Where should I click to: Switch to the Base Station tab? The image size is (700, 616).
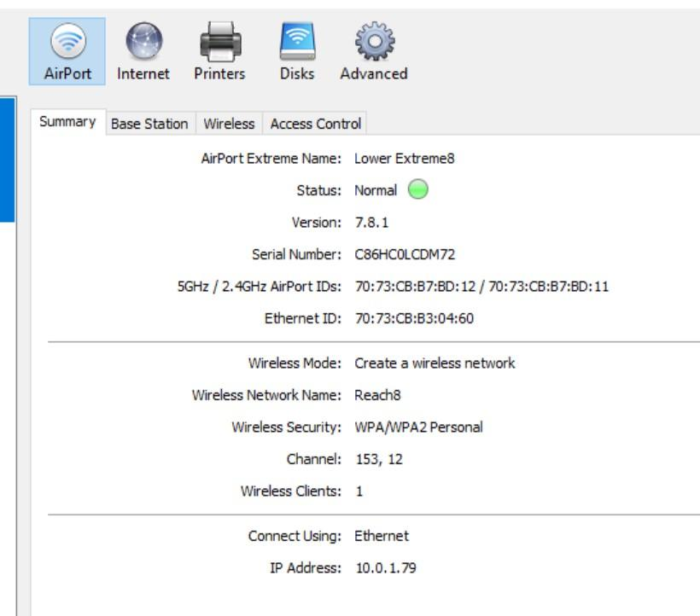(x=149, y=124)
